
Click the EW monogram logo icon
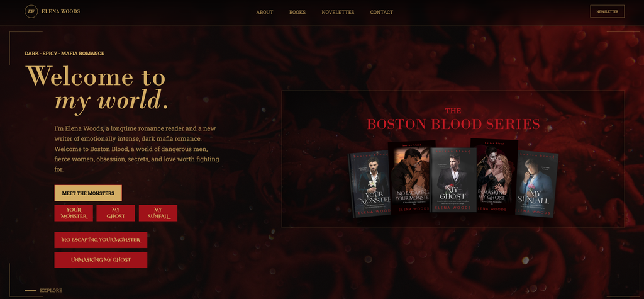(31, 11)
